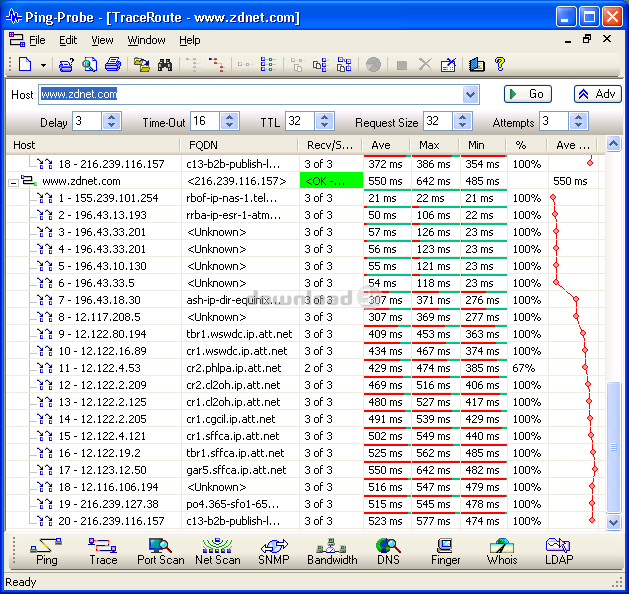Image resolution: width=629 pixels, height=594 pixels.
Task: Click the vertical scrollbar thumb
Action: (x=613, y=447)
